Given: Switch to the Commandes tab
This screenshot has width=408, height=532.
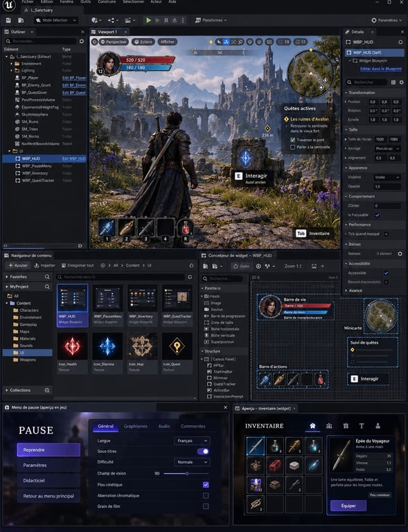Looking at the screenshot, I should (193, 427).
